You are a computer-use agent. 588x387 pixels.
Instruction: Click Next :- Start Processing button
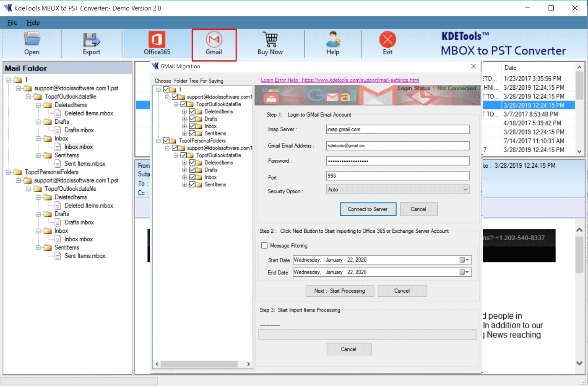click(340, 291)
